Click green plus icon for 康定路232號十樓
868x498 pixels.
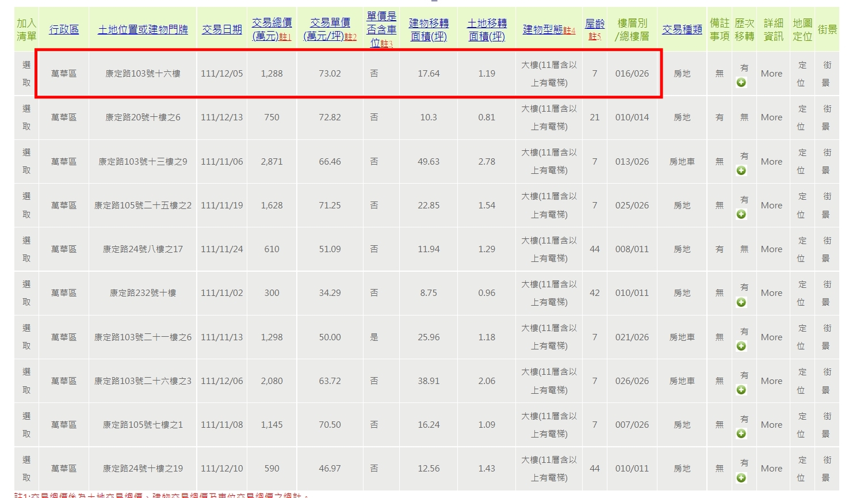741,302
